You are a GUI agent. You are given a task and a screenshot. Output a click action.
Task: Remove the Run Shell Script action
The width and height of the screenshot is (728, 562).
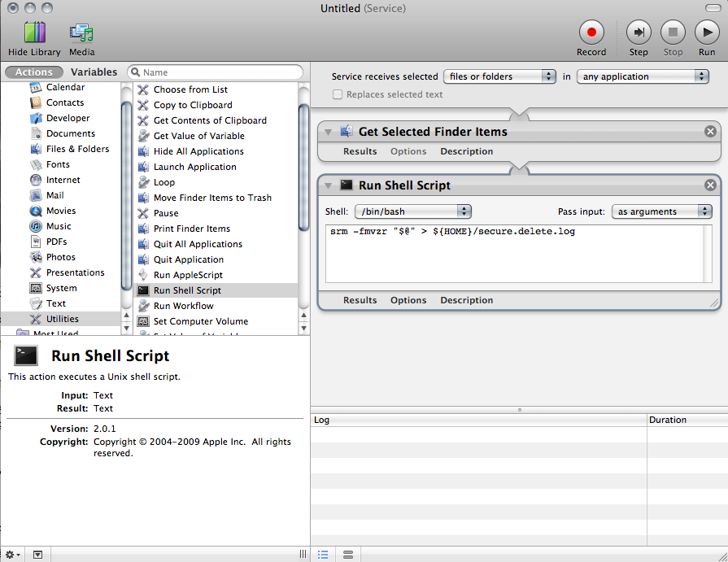[710, 185]
